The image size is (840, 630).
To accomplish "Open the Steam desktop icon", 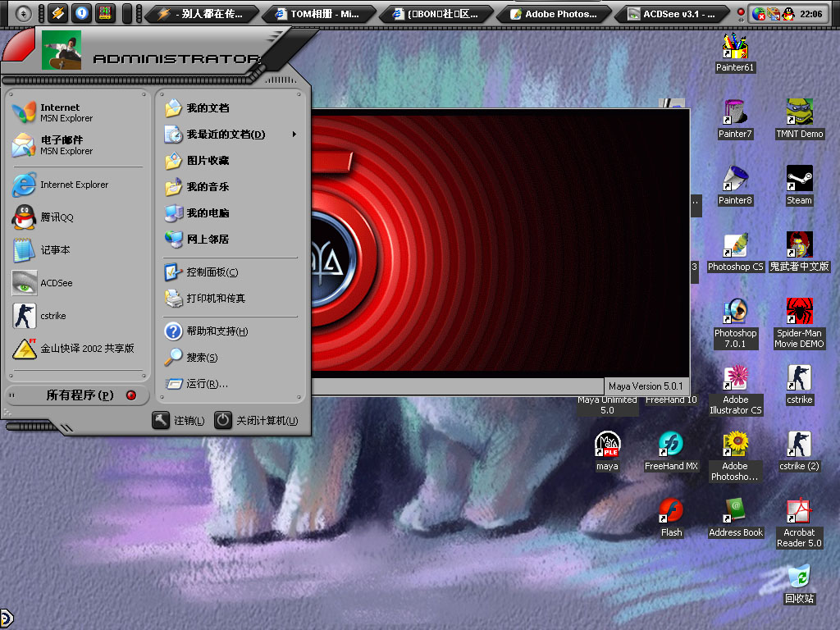I will (x=799, y=185).
